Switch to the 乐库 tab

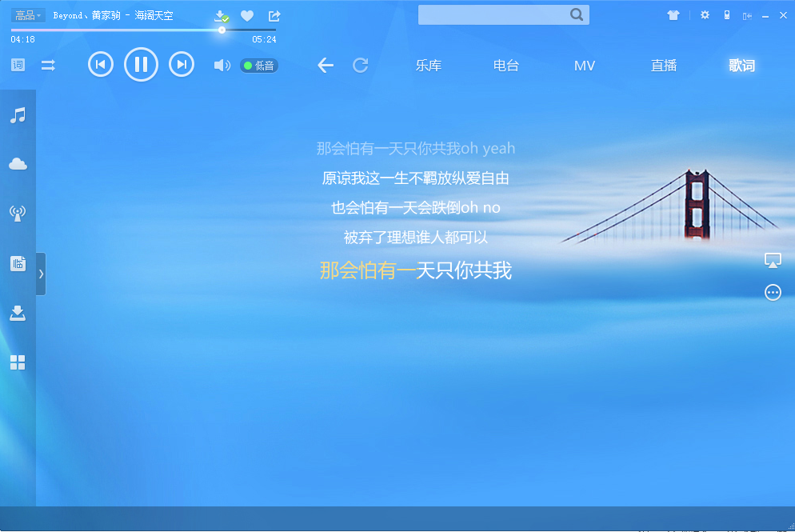point(429,66)
